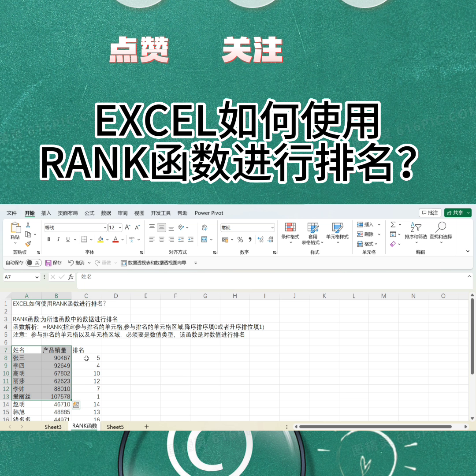This screenshot has height=476, width=476.
Task: Click the clear eraser icon
Action: click(393, 244)
